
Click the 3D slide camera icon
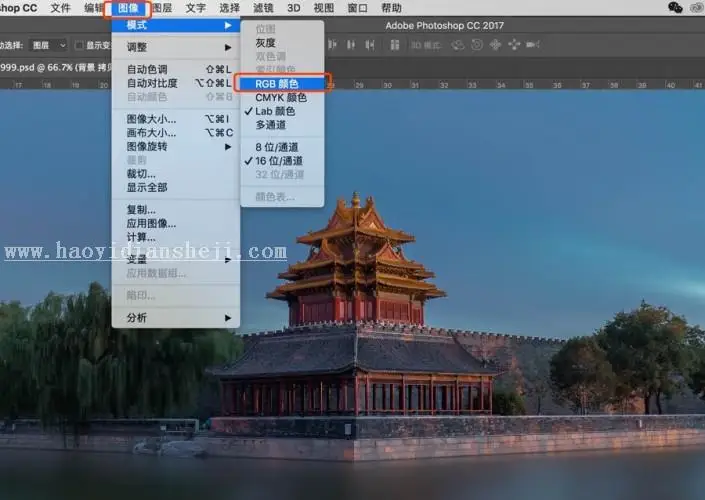514,45
